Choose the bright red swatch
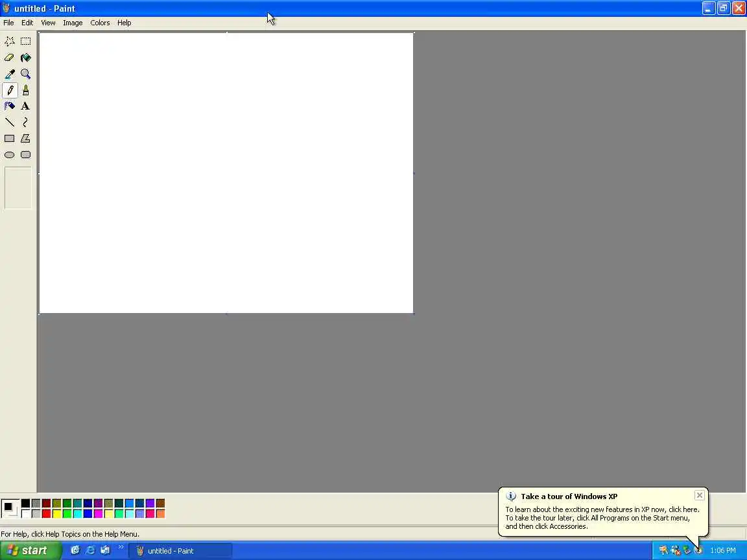Viewport: 747px width, 560px height. pyautogui.click(x=46, y=514)
